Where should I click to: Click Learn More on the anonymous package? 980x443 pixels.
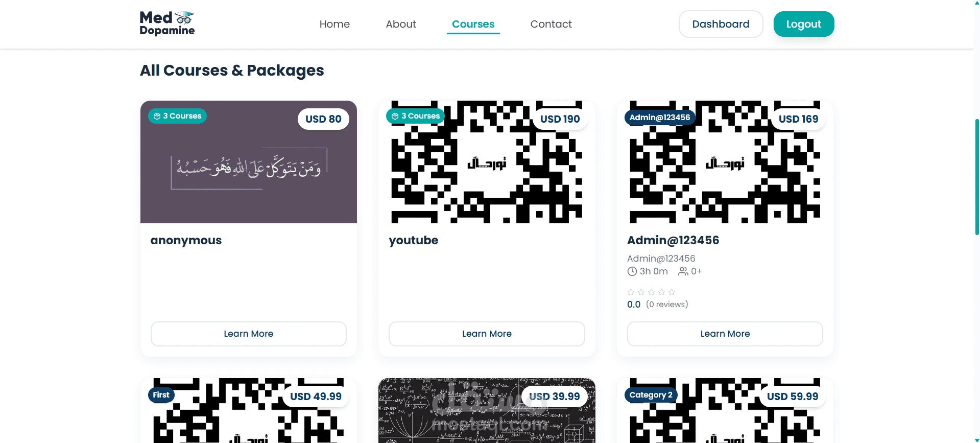[249, 334]
